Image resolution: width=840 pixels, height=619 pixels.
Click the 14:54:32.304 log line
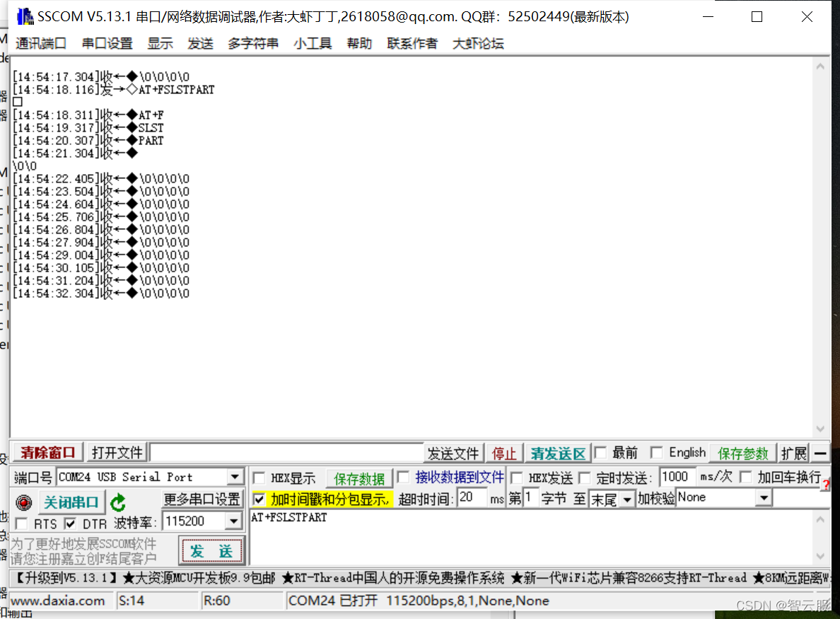100,293
